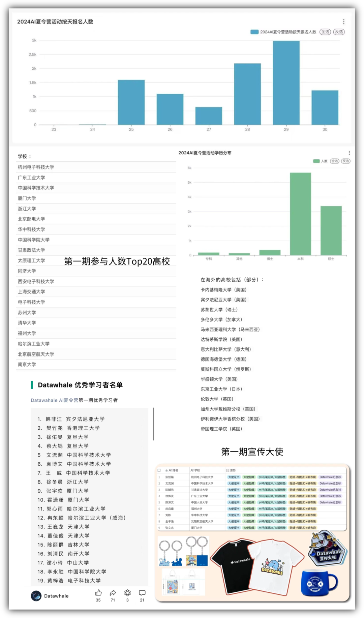Click the 激励 column header
The image size is (364, 618).
(x=231, y=470)
